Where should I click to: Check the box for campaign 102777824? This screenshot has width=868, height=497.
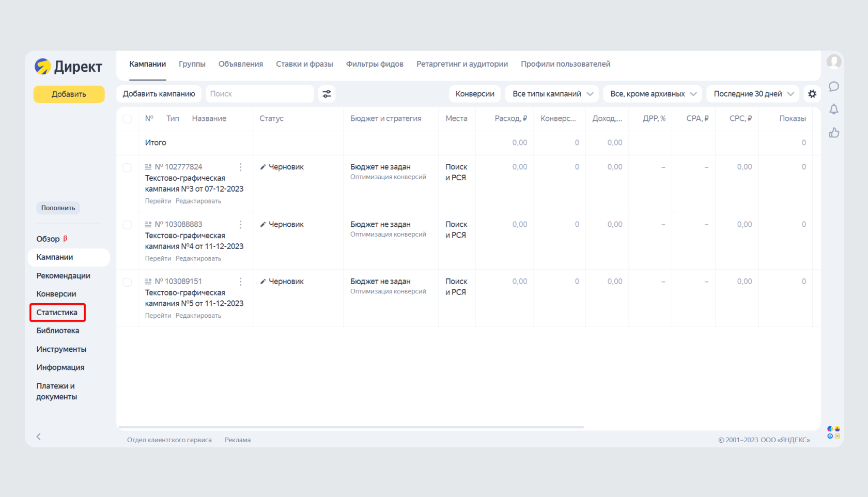coord(127,168)
